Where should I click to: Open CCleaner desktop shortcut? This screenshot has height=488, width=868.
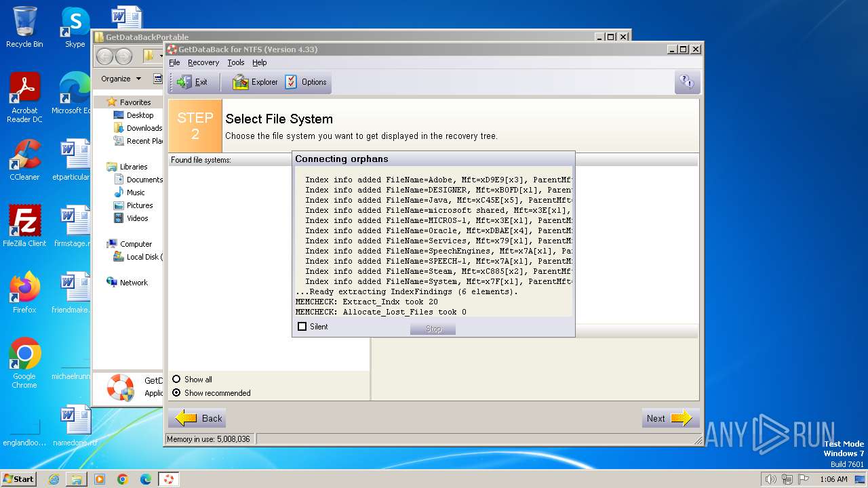24,160
